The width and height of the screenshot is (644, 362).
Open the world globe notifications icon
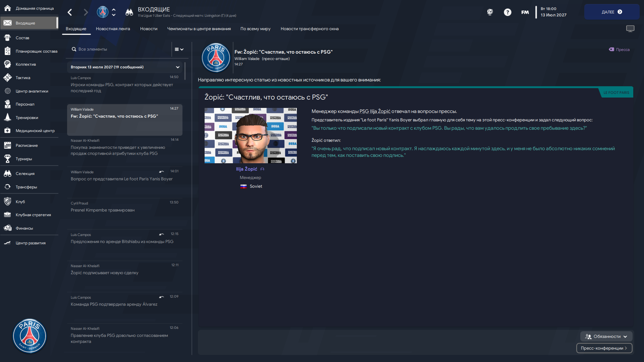click(x=490, y=12)
